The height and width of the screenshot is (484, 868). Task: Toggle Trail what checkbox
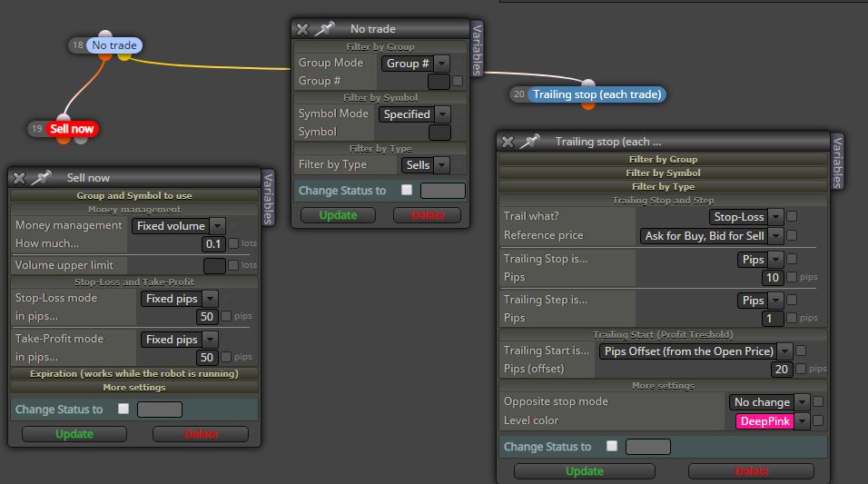tap(792, 216)
